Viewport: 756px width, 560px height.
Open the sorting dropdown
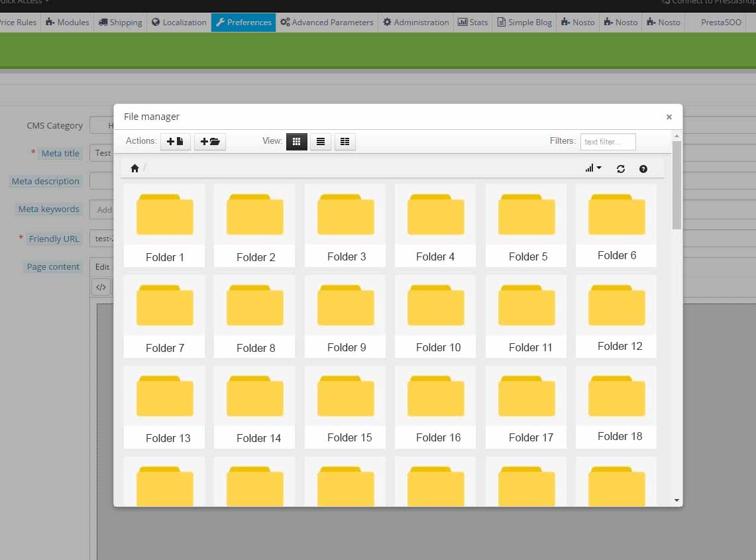[x=593, y=168]
